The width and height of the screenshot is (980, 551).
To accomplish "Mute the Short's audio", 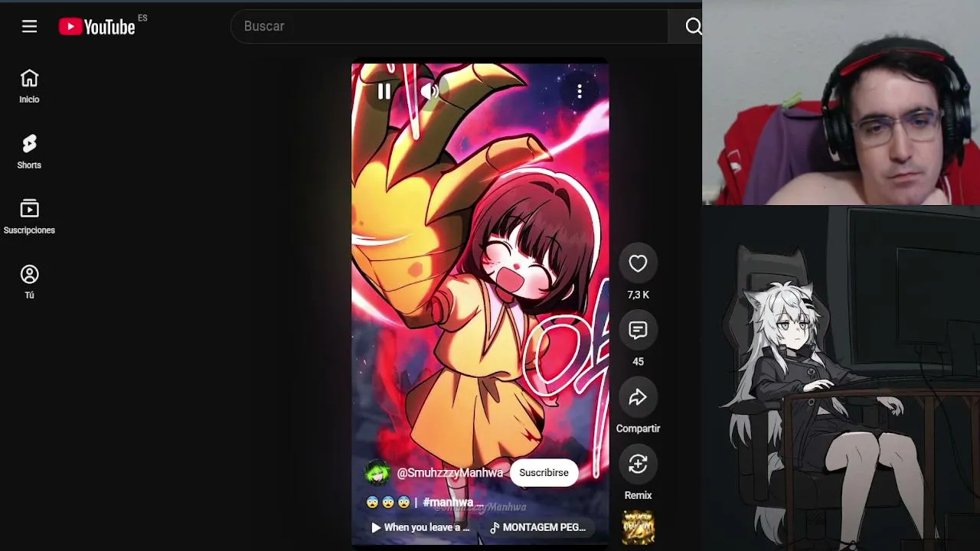I will pyautogui.click(x=430, y=92).
